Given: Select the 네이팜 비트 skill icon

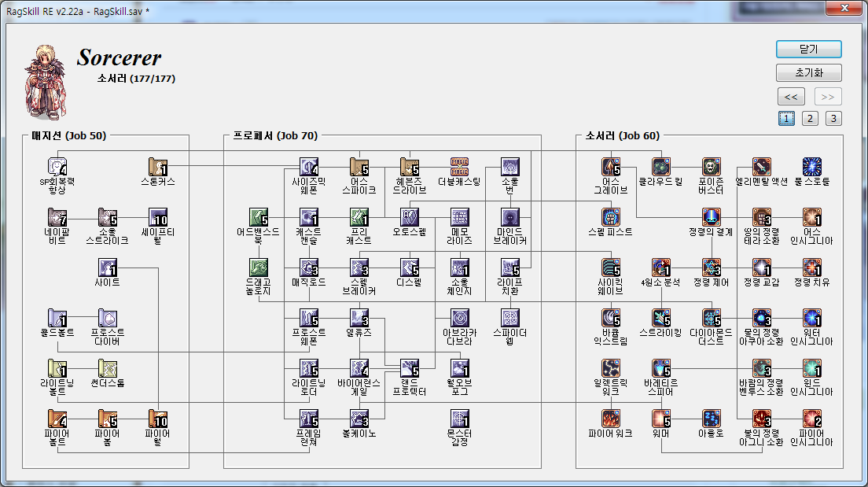Looking at the screenshot, I should [x=57, y=217].
